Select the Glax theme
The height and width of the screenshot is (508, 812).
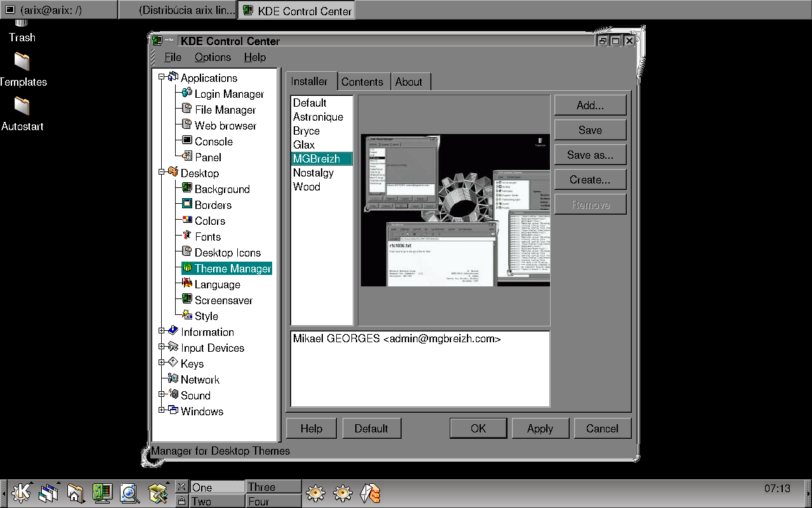click(322, 145)
